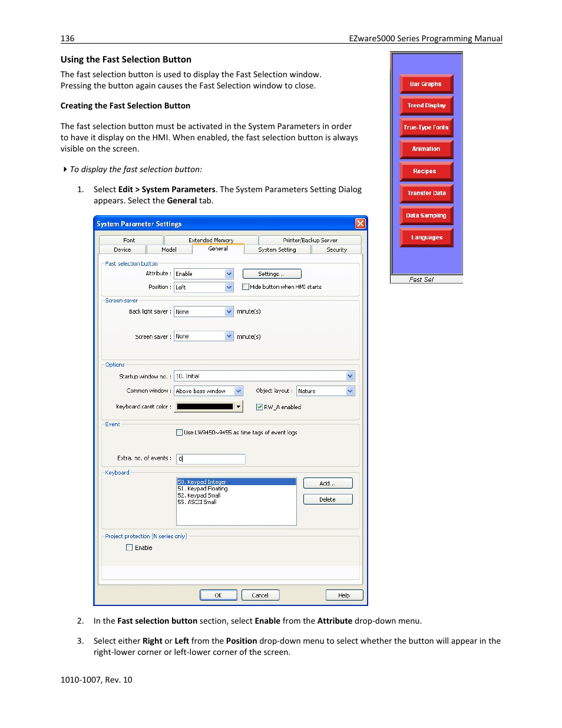
Task: Switch to the Device tab
Action: pyautogui.click(x=123, y=249)
